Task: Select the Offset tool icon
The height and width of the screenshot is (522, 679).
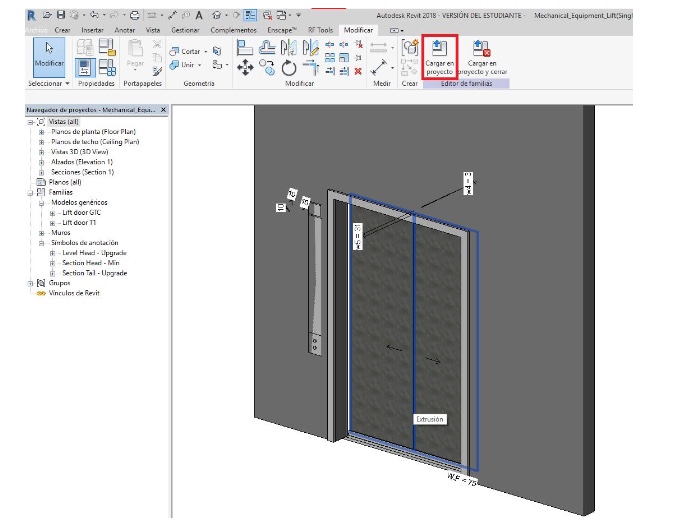Action: 267,47
